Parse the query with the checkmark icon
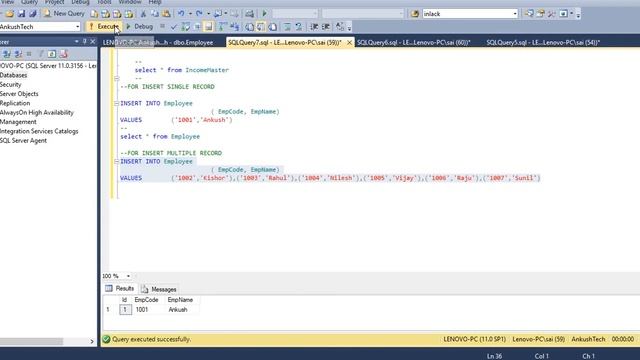The width and height of the screenshot is (640, 360). [173, 27]
